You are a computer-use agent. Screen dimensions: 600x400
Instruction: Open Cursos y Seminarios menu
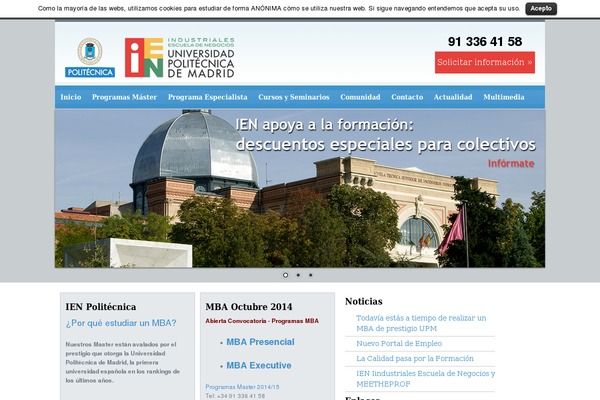coord(294,97)
